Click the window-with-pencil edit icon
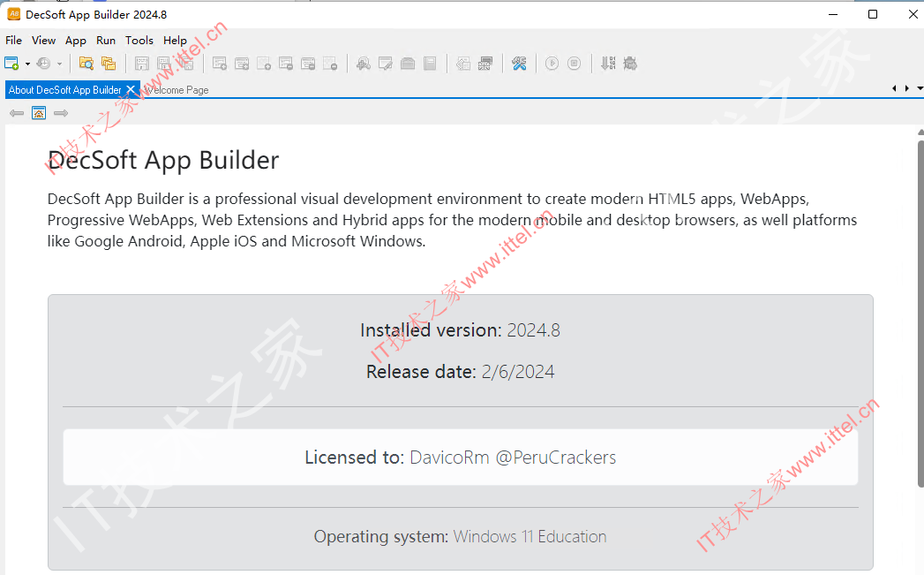The height and width of the screenshot is (575, 924). pos(386,63)
